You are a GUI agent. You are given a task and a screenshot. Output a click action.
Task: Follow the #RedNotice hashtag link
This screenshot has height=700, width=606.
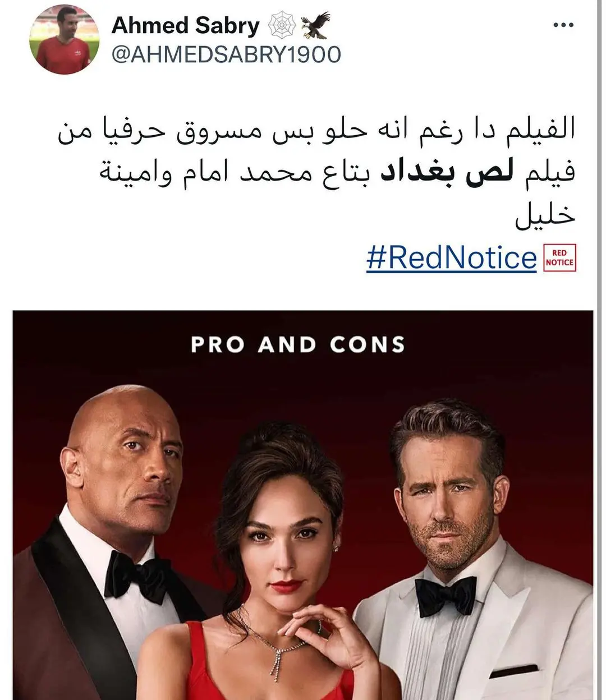[x=451, y=258]
